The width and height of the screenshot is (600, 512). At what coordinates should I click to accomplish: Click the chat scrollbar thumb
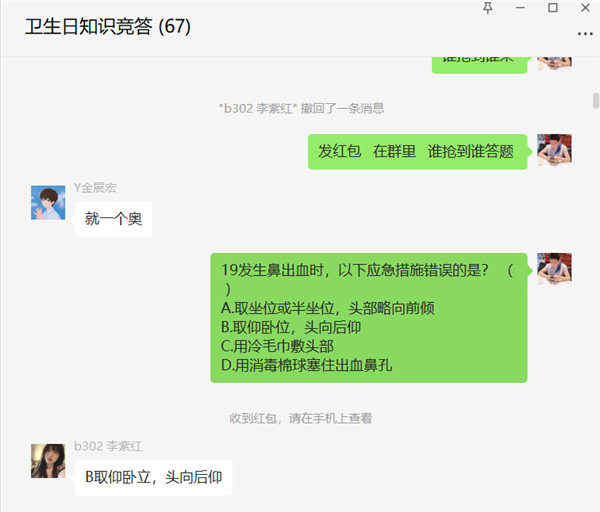(x=596, y=101)
